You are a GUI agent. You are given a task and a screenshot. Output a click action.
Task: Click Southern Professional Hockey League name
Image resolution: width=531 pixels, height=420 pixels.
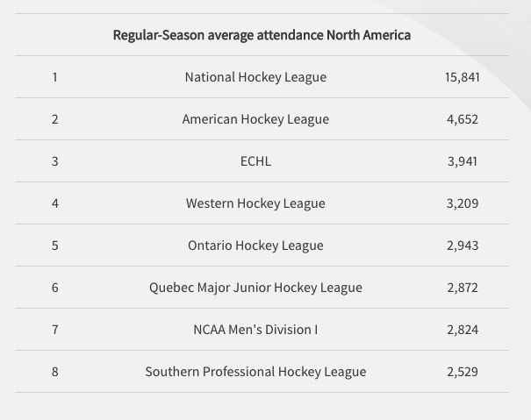tap(255, 372)
